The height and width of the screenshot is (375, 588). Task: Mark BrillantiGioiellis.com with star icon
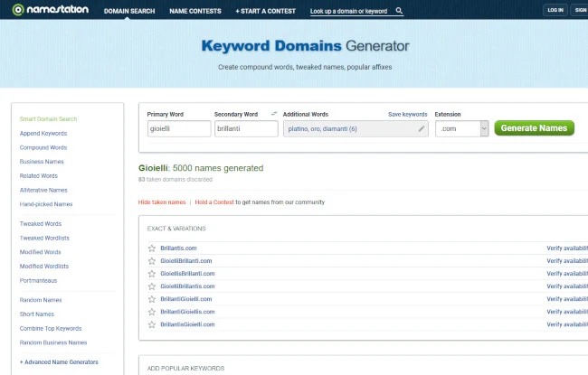coord(152,311)
